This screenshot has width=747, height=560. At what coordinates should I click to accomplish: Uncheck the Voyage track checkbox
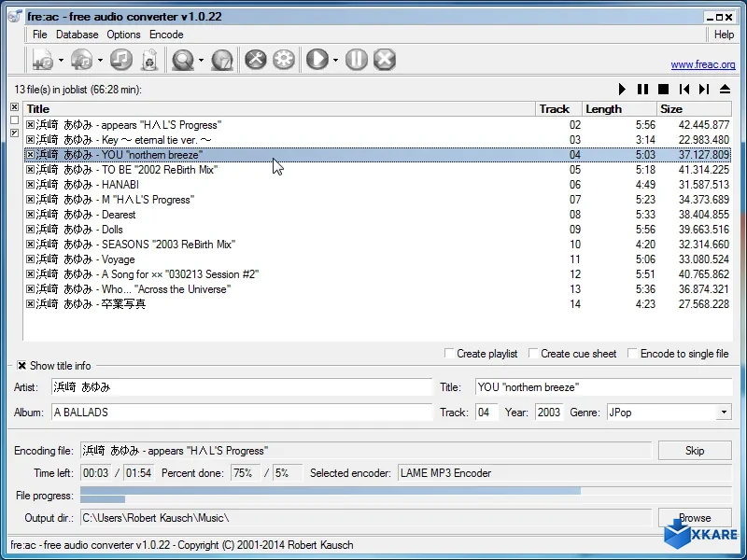click(x=30, y=259)
